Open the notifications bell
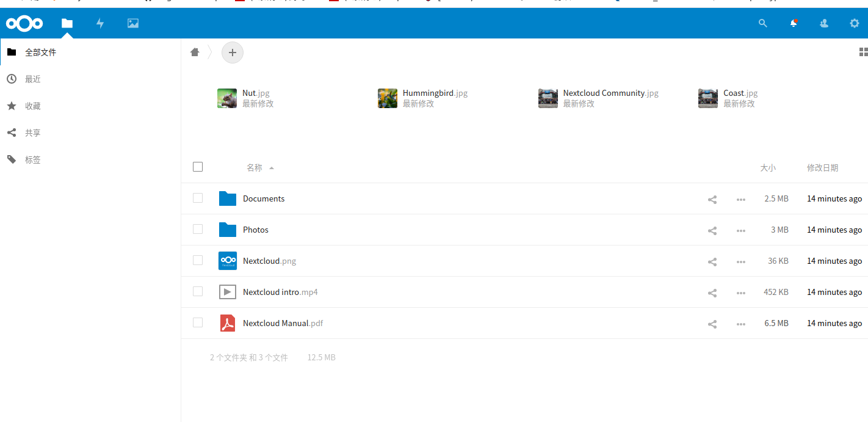Screen dimensions: 868x422 (794, 23)
